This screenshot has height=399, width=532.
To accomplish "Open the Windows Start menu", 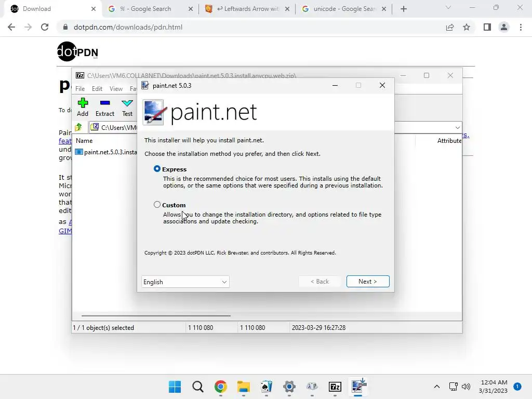I will 175,387.
